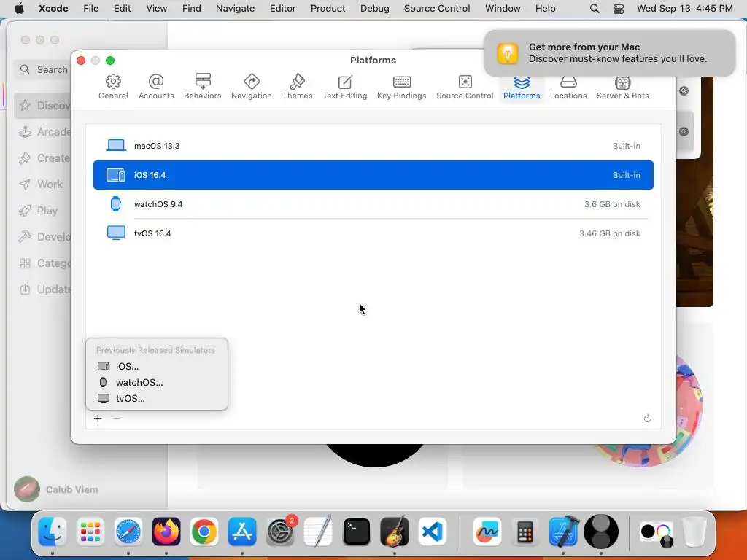Open Key Bindings preferences
Viewport: 747px width, 560px height.
click(402, 87)
